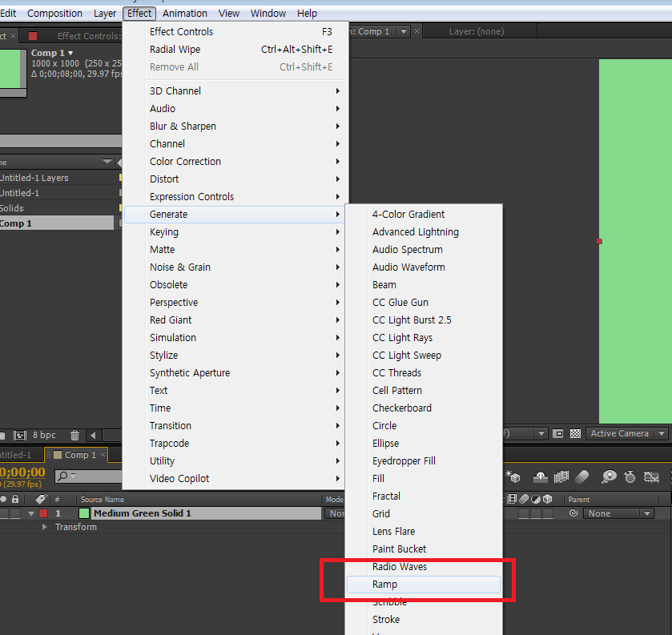Toggle solo switch for Medium Green Solid 1

point(4,513)
